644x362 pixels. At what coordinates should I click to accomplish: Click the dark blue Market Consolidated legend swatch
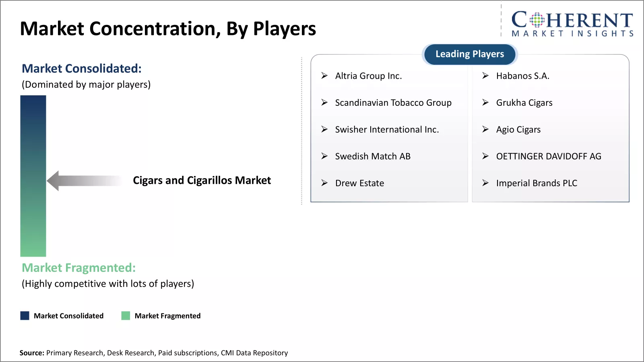click(25, 316)
